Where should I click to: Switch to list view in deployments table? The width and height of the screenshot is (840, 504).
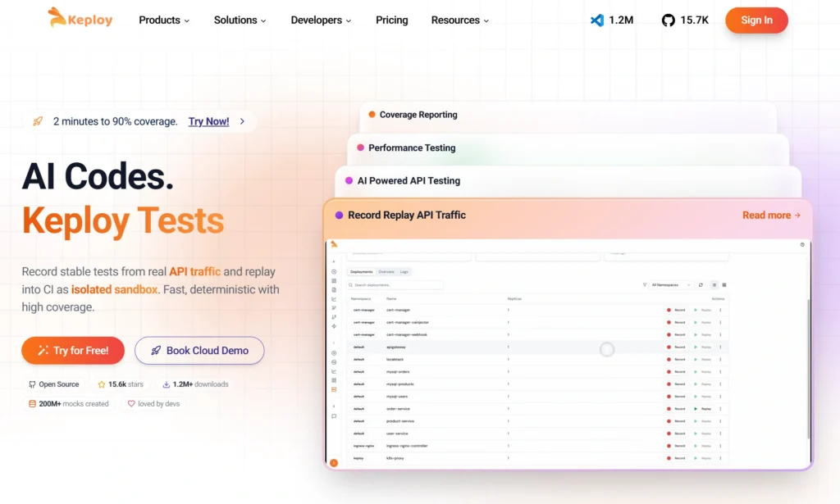(714, 285)
